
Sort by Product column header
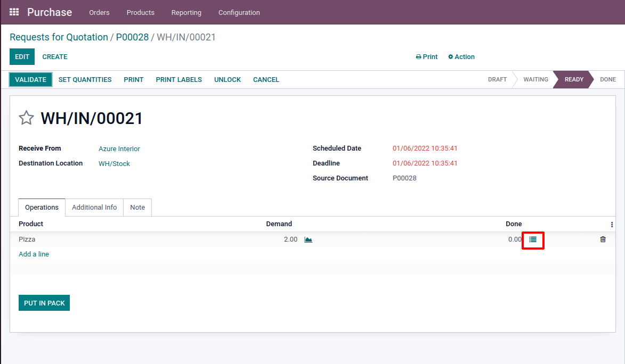(31, 224)
